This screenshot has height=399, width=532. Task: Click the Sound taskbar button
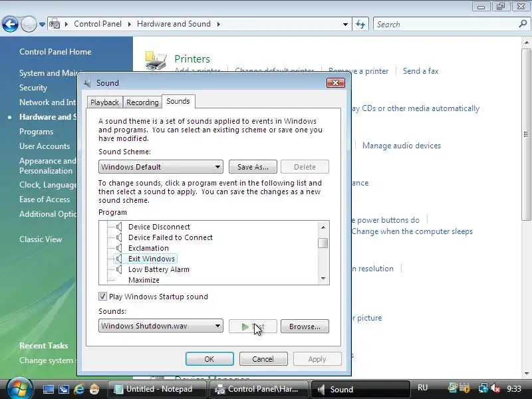(x=360, y=389)
